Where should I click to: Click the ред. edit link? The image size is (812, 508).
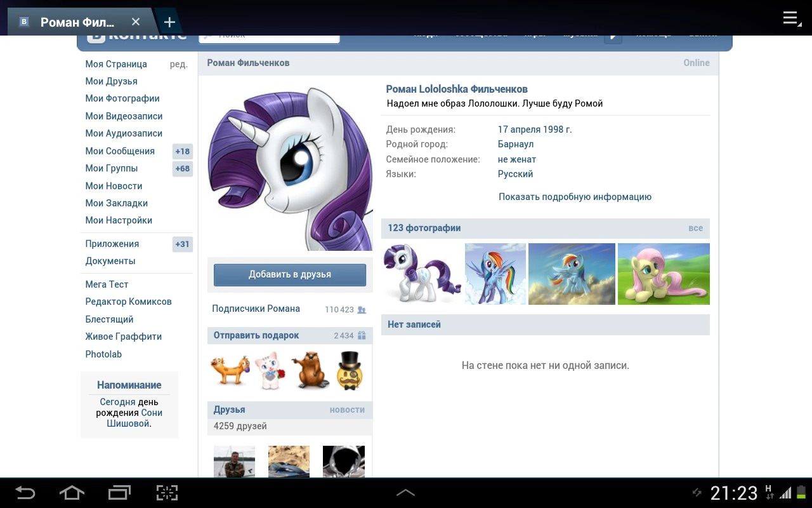pos(178,64)
